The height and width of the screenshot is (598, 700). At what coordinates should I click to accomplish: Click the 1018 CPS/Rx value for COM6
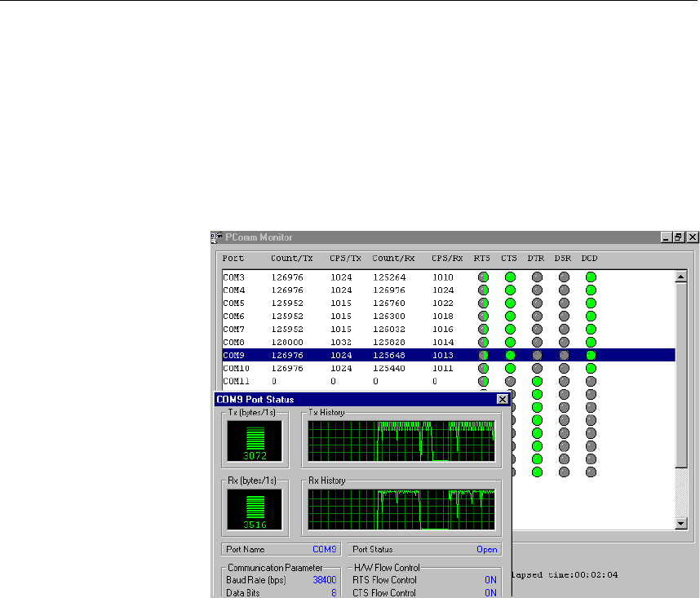coord(443,316)
